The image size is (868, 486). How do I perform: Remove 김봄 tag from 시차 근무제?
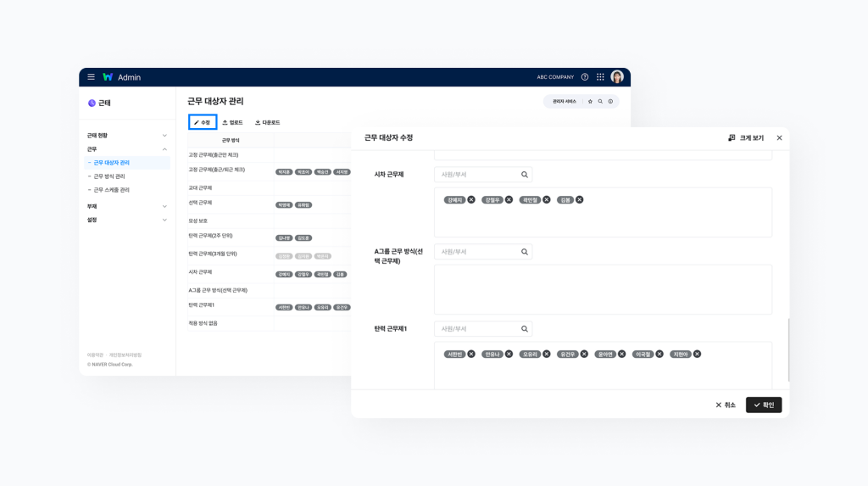[x=580, y=200]
